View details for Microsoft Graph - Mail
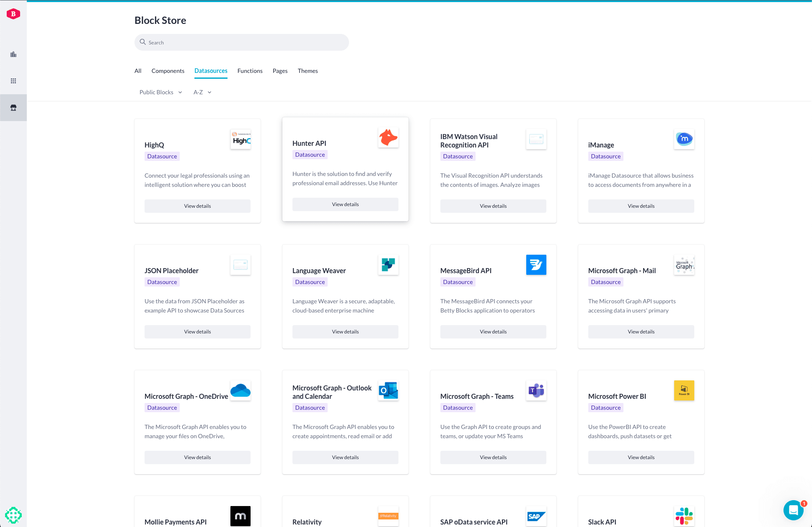This screenshot has width=812, height=527. click(x=641, y=332)
